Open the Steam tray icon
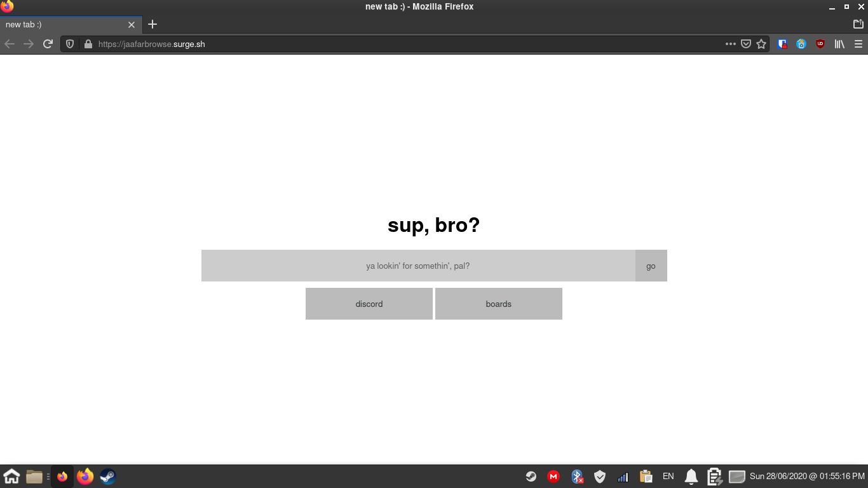Screen dimensions: 868x488 point(531,476)
